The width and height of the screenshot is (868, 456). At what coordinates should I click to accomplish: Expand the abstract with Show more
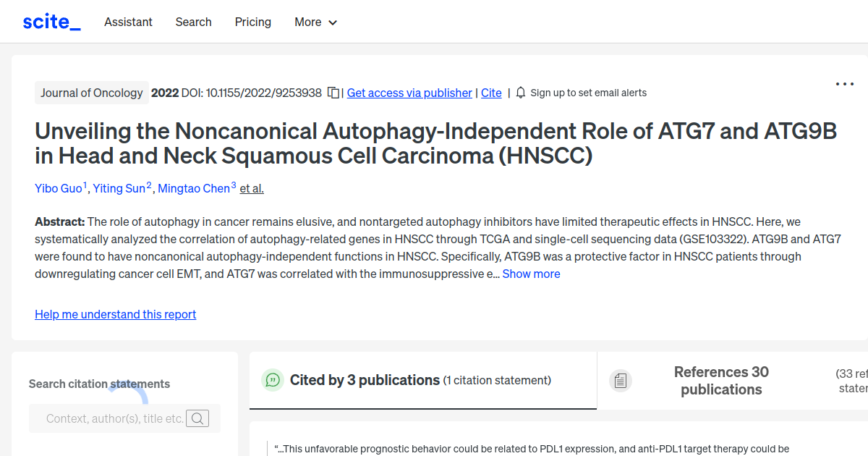[531, 274]
